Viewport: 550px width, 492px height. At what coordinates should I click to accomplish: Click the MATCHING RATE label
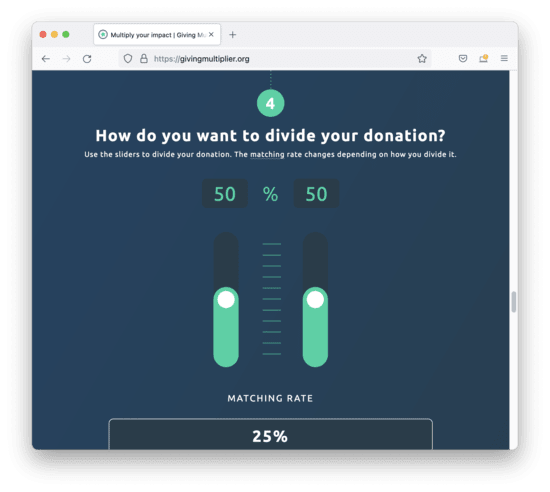(270, 398)
